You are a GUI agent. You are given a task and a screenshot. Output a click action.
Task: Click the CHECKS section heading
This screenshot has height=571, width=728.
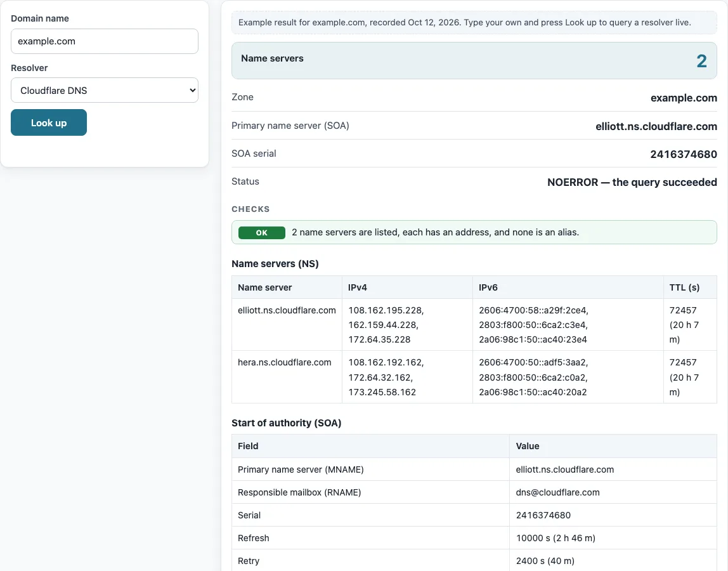point(250,209)
